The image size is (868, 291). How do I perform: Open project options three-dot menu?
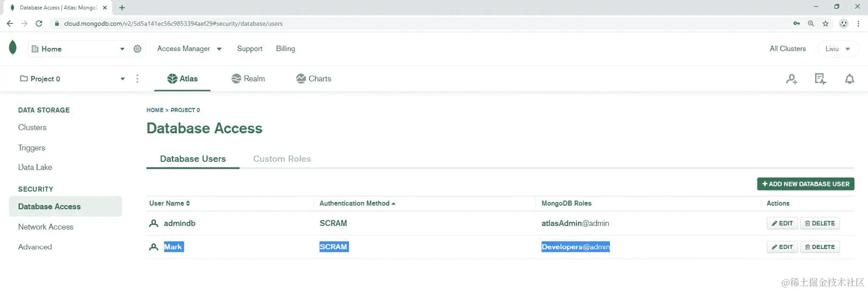click(x=138, y=79)
